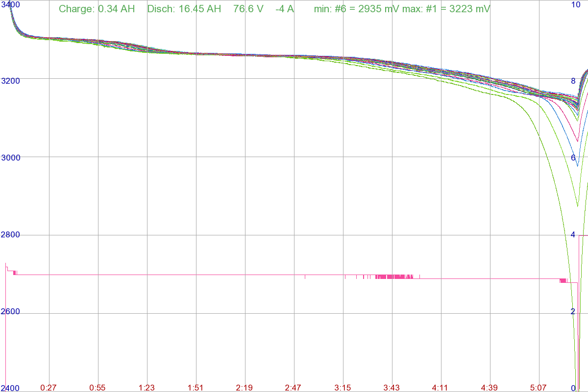This screenshot has height=392, width=588.
Task: Click the 10 label on right axis
Action: pos(576,4)
